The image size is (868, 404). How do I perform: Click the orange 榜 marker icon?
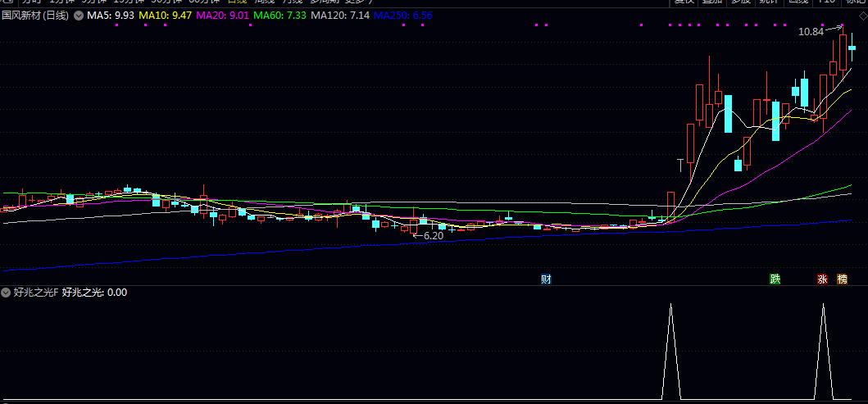click(842, 279)
